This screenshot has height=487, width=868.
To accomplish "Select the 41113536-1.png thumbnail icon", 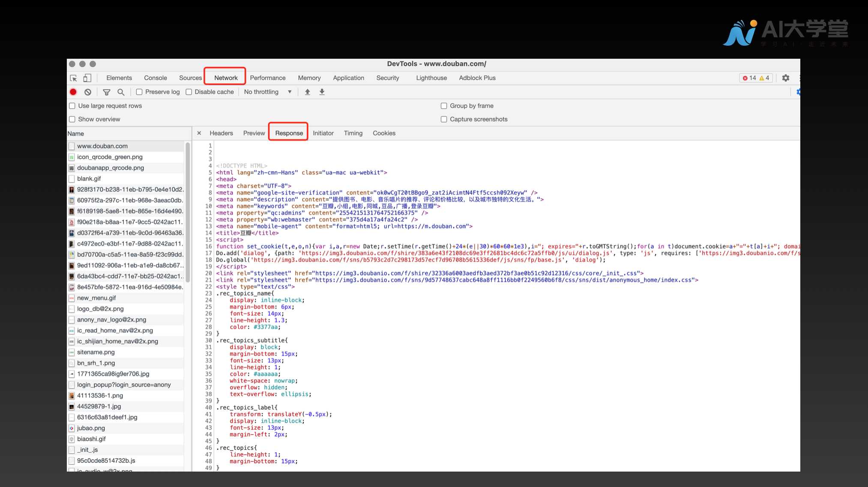I will click(x=72, y=396).
